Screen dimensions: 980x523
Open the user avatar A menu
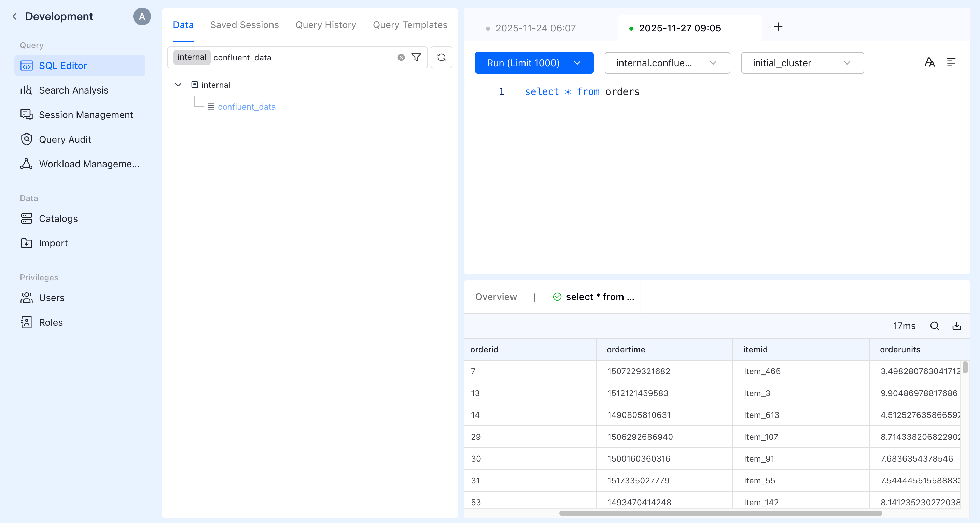[x=142, y=16]
